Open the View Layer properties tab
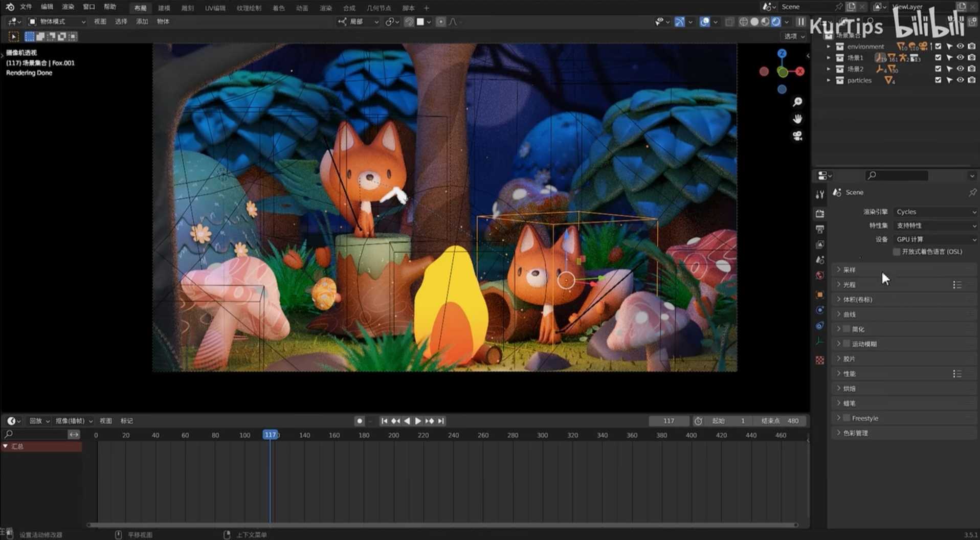 [x=820, y=244]
